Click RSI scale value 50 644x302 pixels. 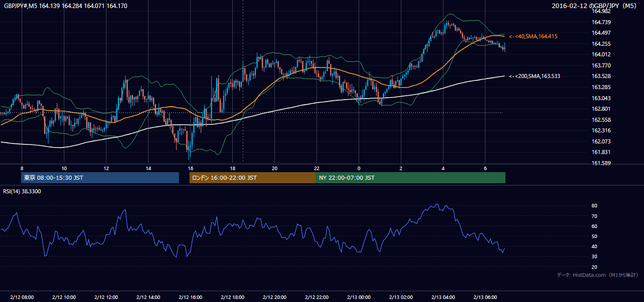pyautogui.click(x=594, y=236)
